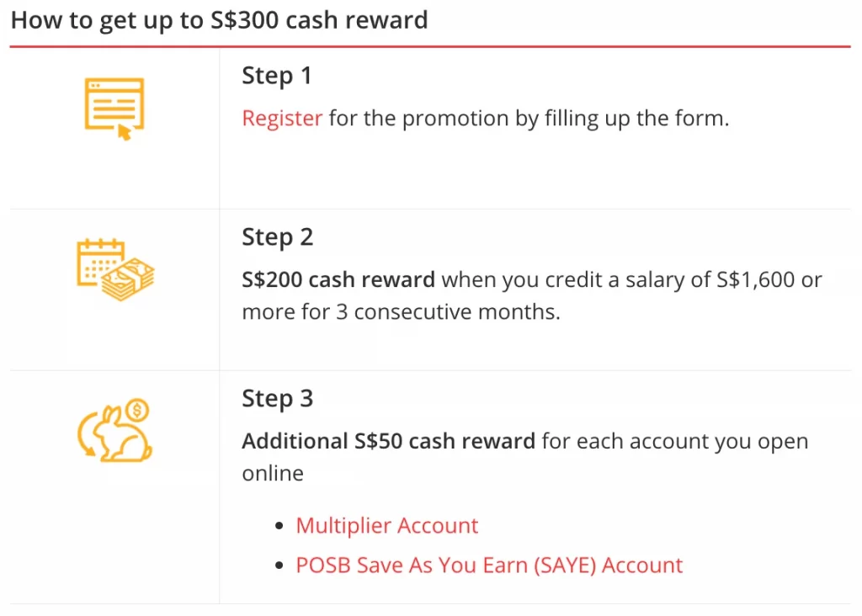Click the orange cursor arrow on form icon

point(125,132)
